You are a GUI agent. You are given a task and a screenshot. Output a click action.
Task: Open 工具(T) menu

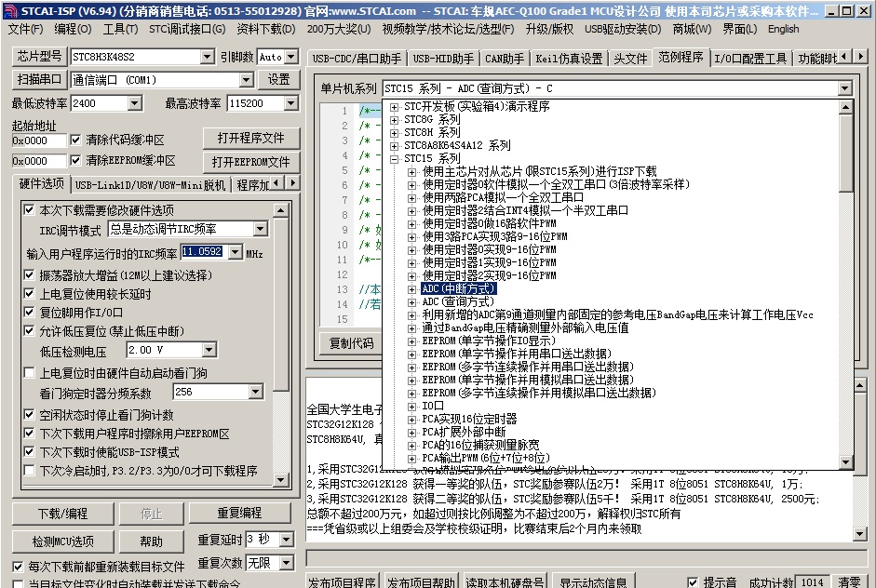coord(120,29)
